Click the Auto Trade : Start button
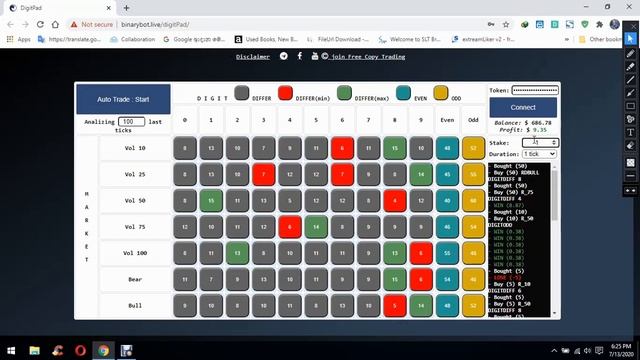The height and width of the screenshot is (360, 640). pos(123,99)
